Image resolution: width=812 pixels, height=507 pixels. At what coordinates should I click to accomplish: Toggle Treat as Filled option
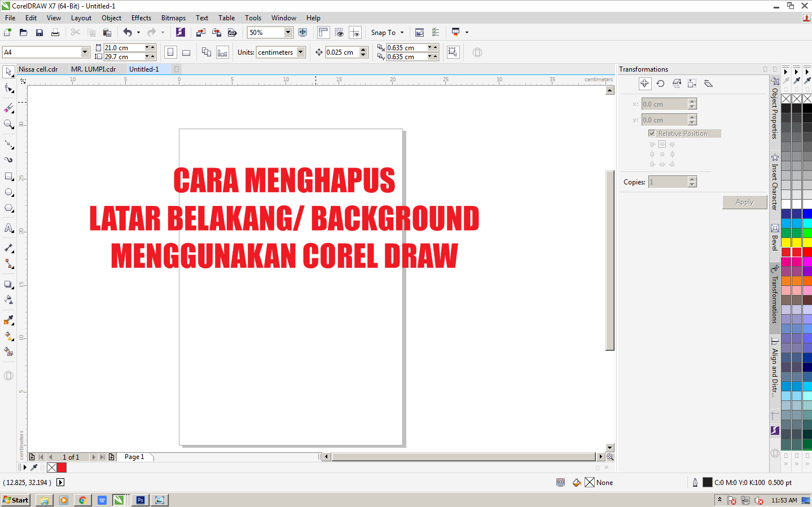coord(453,52)
